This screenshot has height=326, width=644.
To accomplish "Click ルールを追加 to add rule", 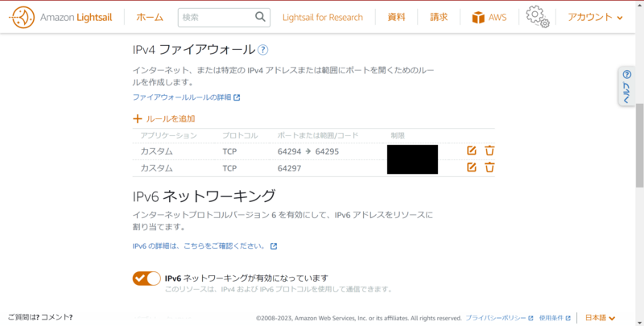I will tap(171, 118).
